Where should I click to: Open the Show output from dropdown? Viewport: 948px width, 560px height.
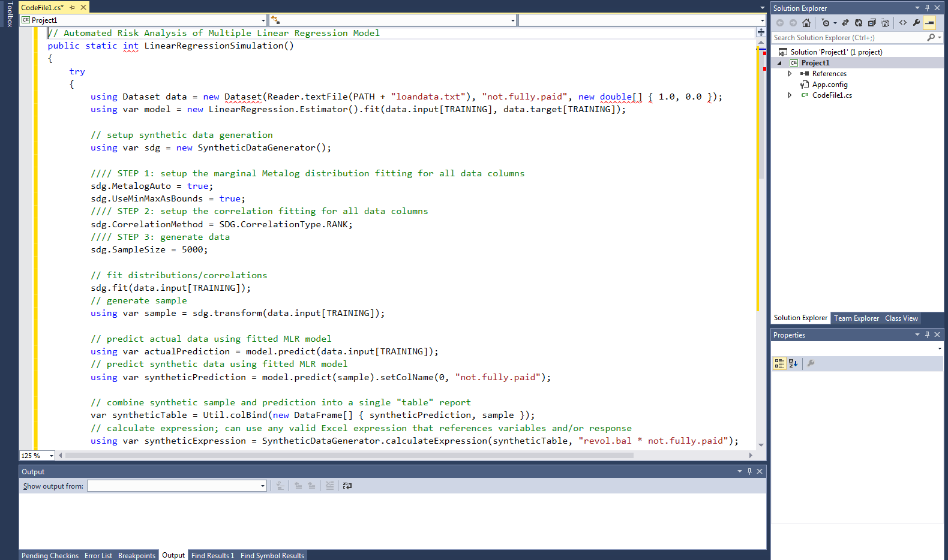[x=263, y=486]
